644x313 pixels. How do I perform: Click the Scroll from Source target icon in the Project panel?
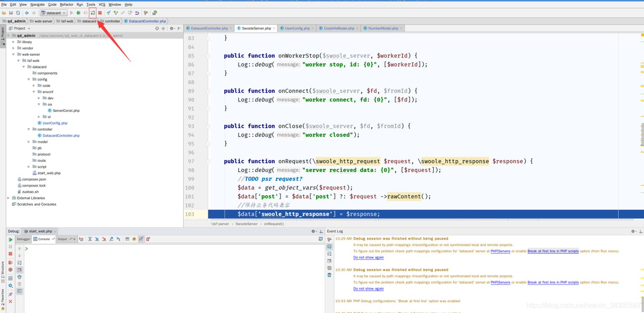coord(157,29)
